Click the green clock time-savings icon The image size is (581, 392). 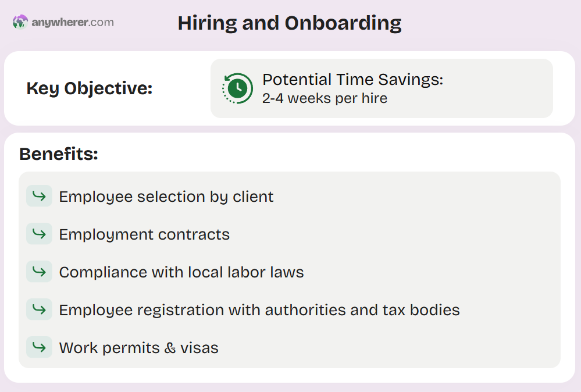(237, 88)
